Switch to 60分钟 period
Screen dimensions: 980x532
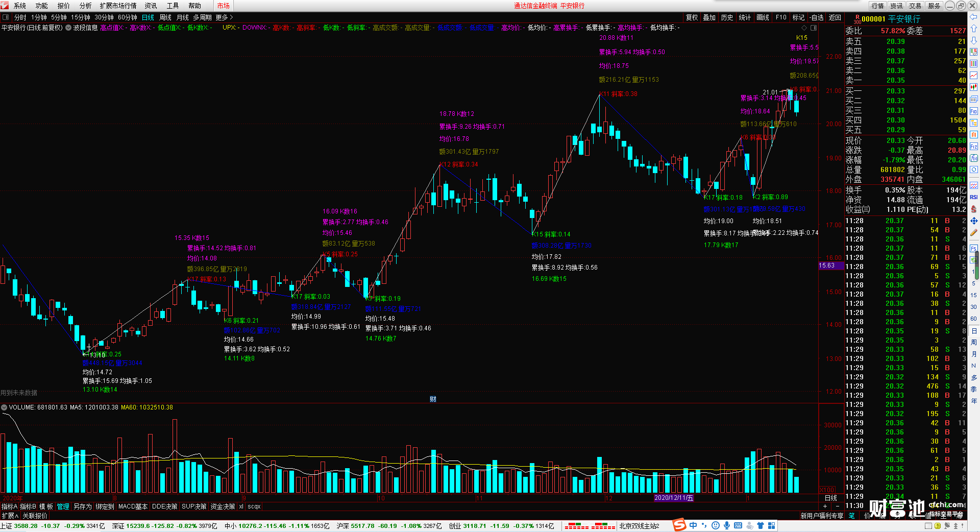(x=128, y=17)
